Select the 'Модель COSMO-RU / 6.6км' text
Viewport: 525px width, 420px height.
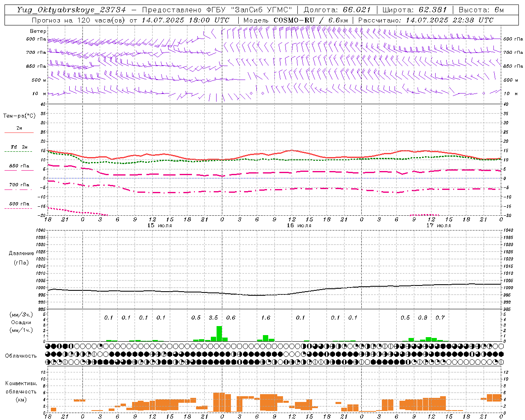(296, 20)
